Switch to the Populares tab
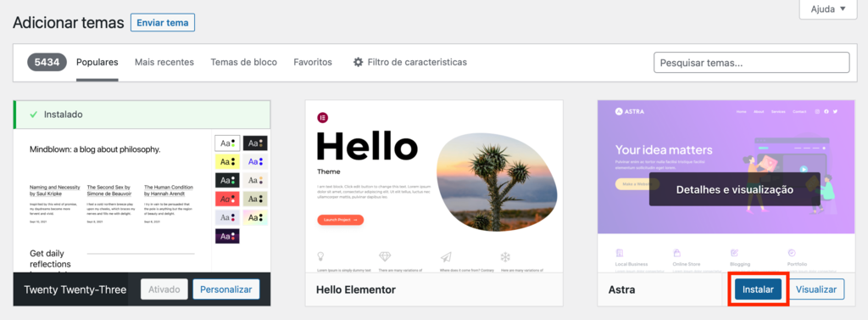 pos(97,62)
